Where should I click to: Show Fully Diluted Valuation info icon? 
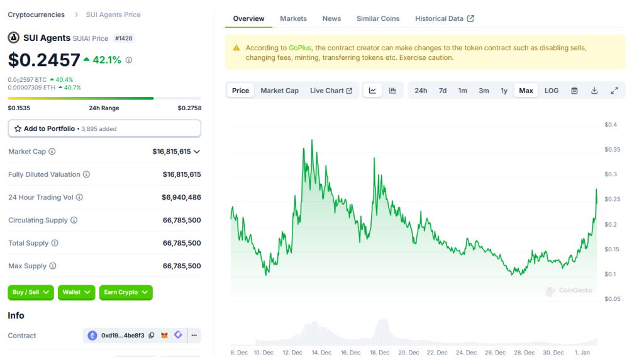tap(86, 174)
